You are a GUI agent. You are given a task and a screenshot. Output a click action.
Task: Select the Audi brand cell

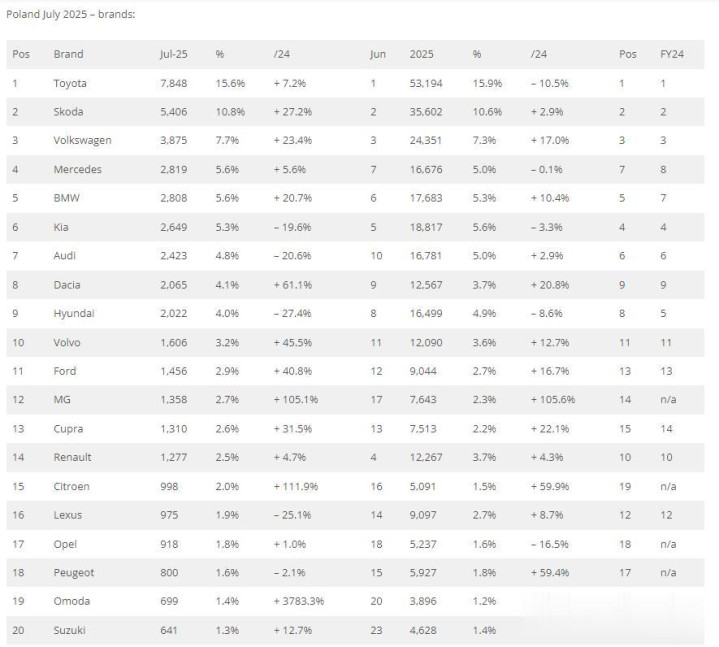pos(65,256)
